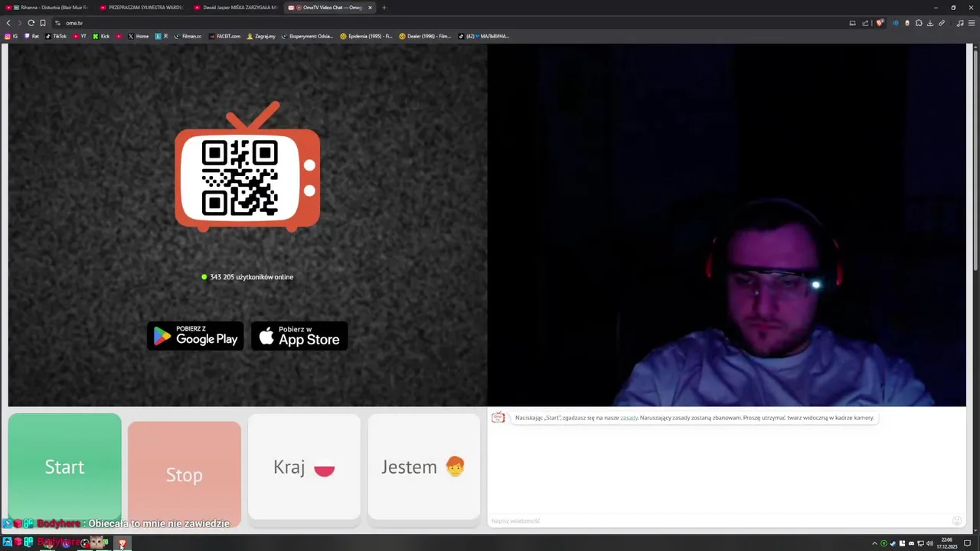Switch to the PRZEPRASZAM SYLWESTRA WARDĘGĘ tab
This screenshot has height=551, width=980.
tap(142, 8)
